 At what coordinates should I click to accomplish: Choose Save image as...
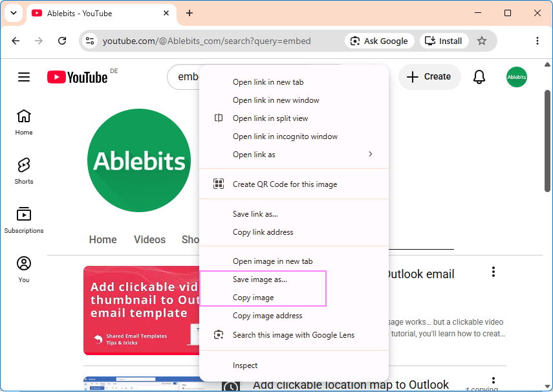pos(294,279)
